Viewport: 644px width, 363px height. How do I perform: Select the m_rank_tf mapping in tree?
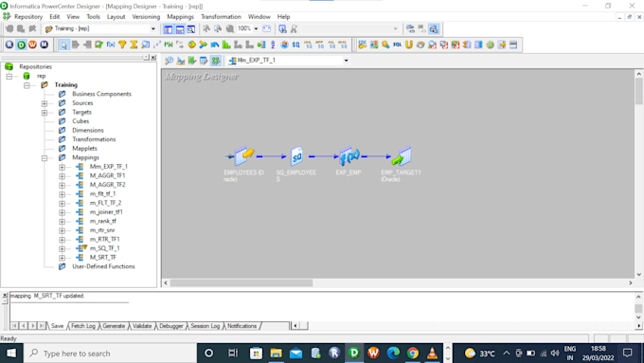coord(102,221)
